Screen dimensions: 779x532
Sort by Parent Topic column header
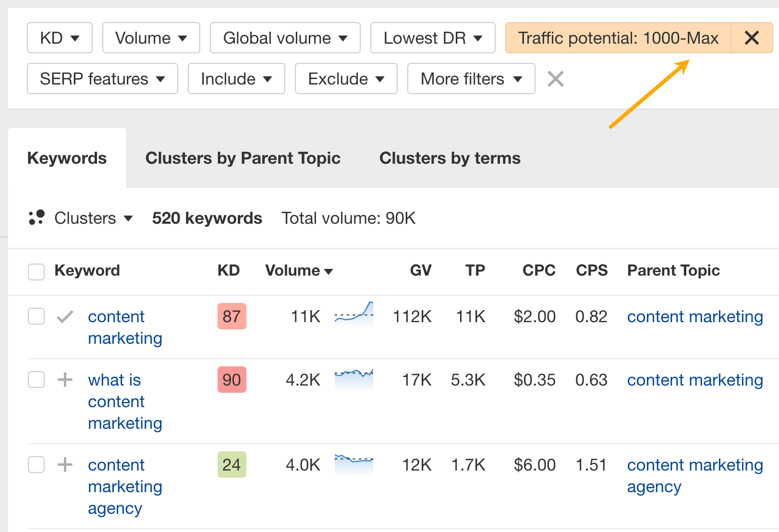[673, 270]
